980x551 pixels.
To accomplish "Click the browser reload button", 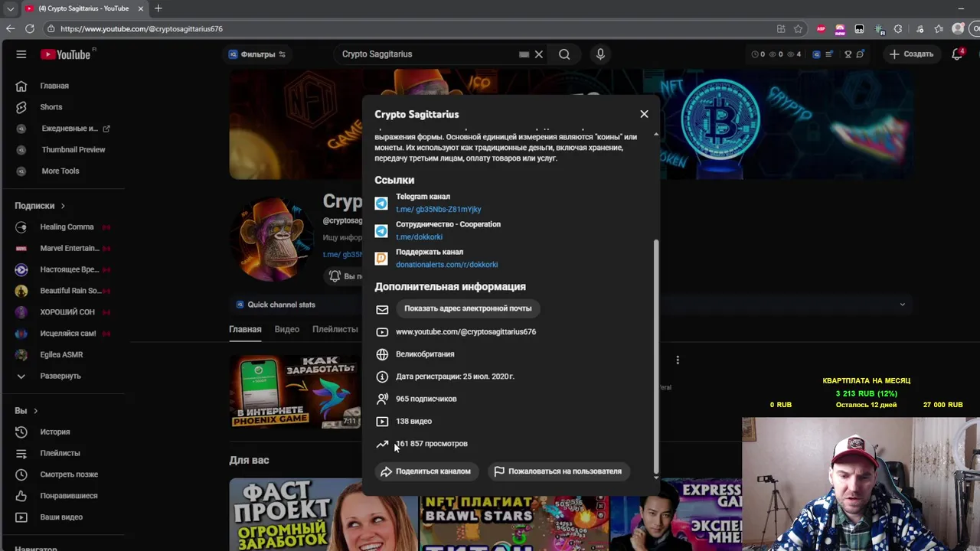I will click(x=30, y=29).
